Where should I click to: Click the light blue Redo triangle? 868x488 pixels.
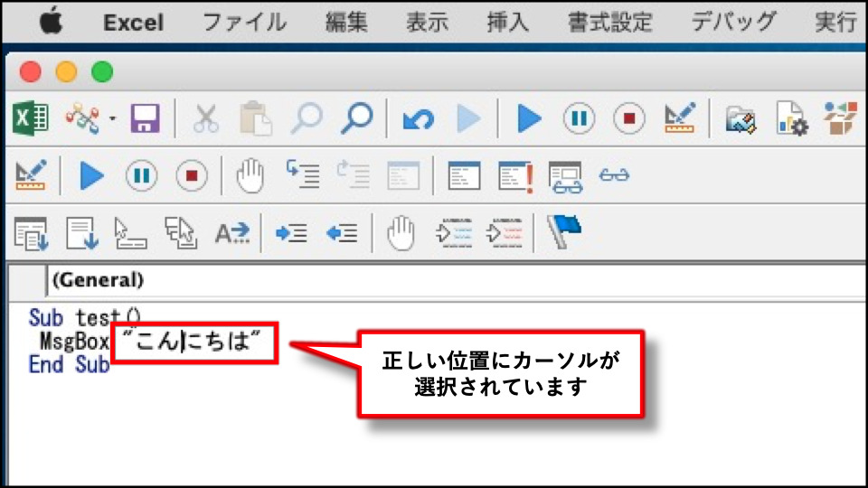[x=468, y=118]
